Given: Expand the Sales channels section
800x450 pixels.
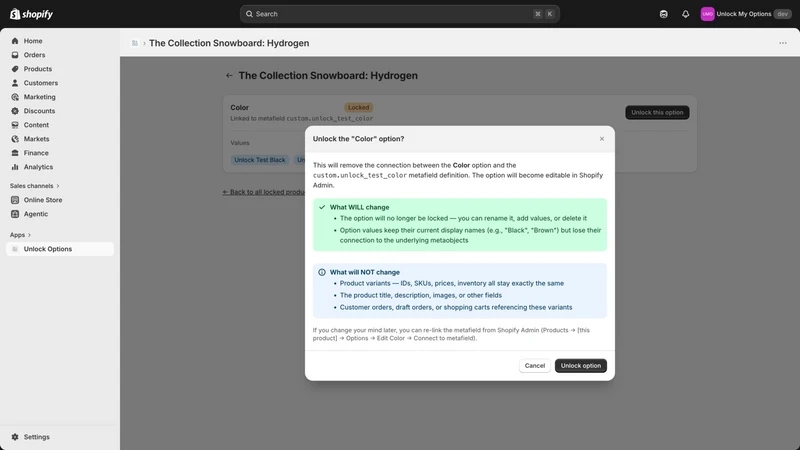Looking at the screenshot, I should 35,186.
